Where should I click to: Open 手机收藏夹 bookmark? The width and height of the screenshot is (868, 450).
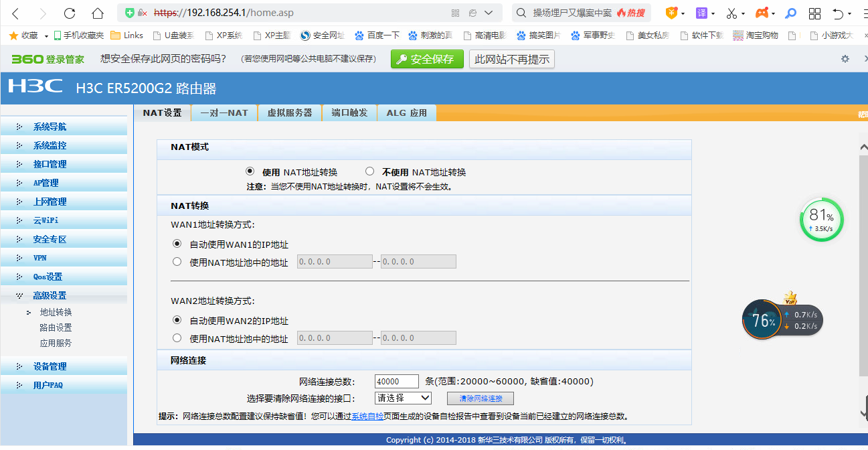[78, 35]
